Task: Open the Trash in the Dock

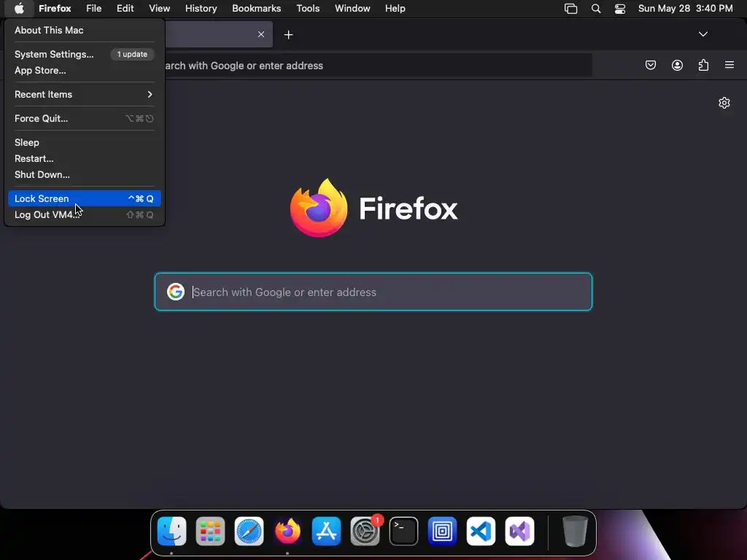Action: 575,531
